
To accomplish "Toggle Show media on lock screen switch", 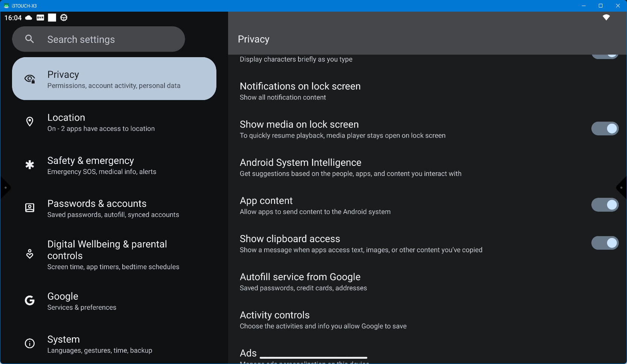I will [604, 129].
